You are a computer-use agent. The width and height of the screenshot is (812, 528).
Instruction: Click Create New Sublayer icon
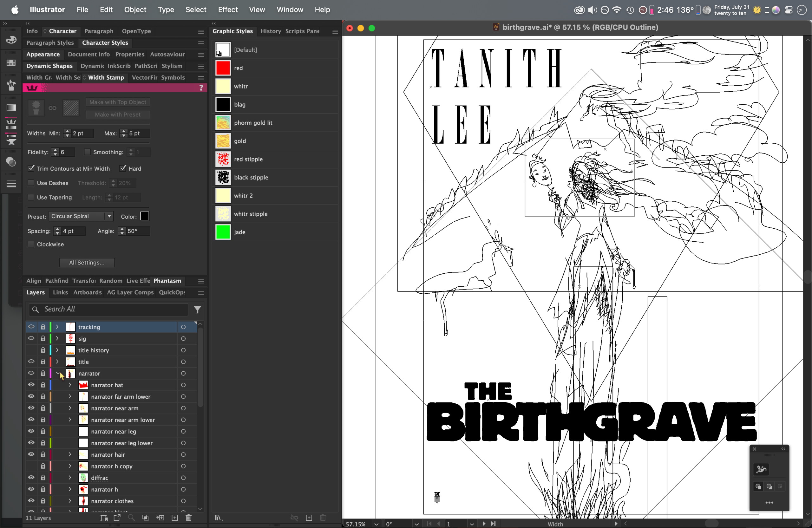160,518
